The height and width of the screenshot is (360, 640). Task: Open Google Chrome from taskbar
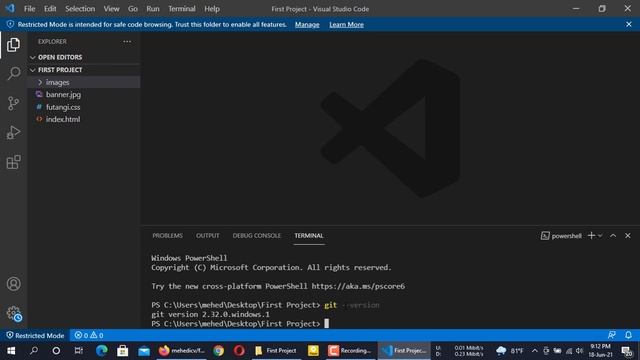pos(218,351)
